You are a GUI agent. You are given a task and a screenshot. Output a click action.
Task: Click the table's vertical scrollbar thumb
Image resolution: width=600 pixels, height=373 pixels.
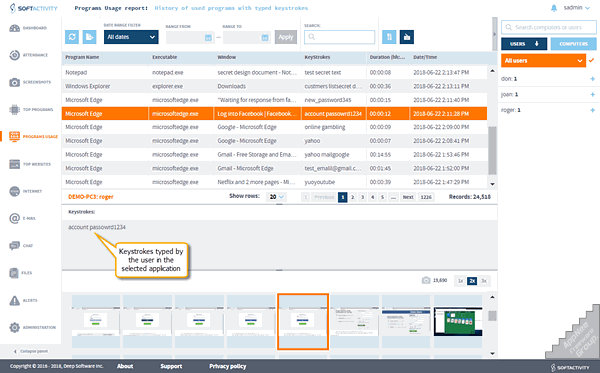[492, 151]
